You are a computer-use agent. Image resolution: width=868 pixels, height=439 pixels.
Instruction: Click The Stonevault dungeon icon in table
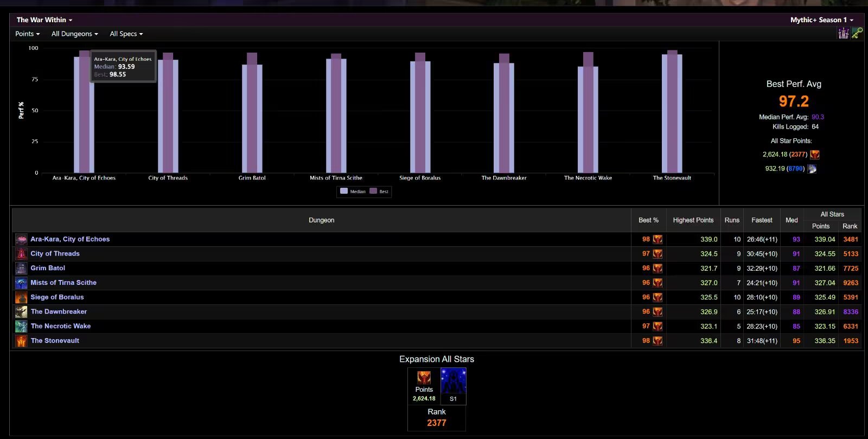21,341
